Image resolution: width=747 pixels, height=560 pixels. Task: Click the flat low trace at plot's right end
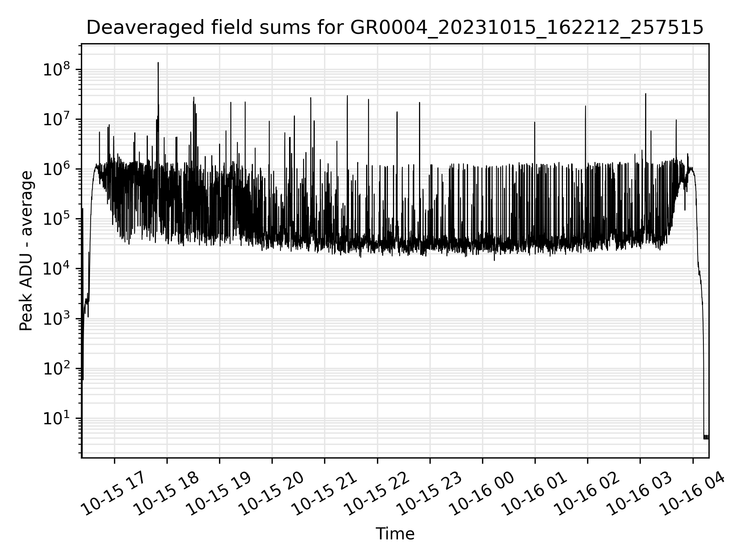[x=706, y=437]
